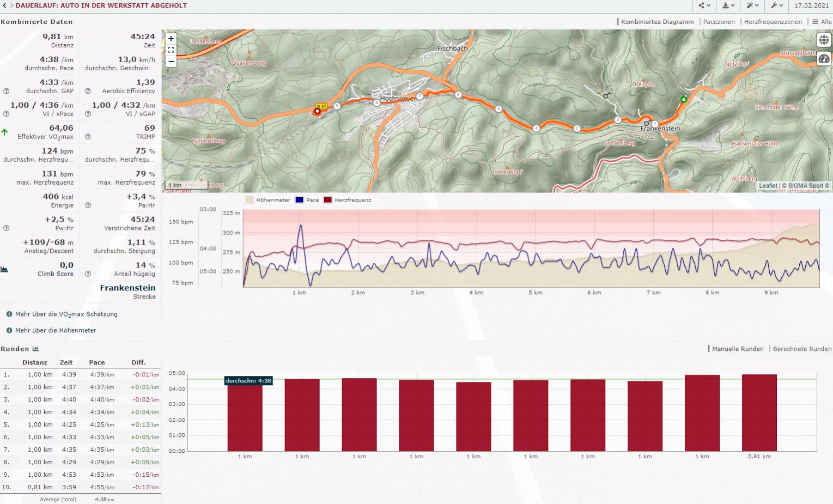The image size is (833, 504).
Task: Zoom out on the route map
Action: click(x=171, y=61)
